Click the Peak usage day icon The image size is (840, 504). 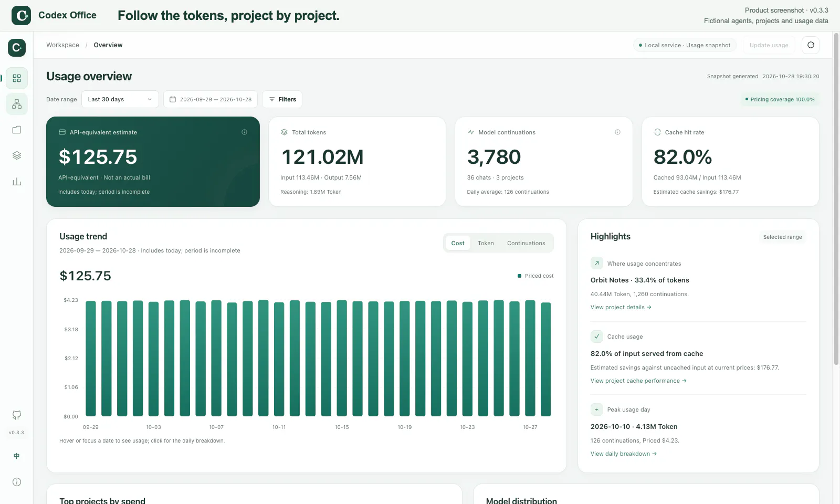(x=597, y=409)
